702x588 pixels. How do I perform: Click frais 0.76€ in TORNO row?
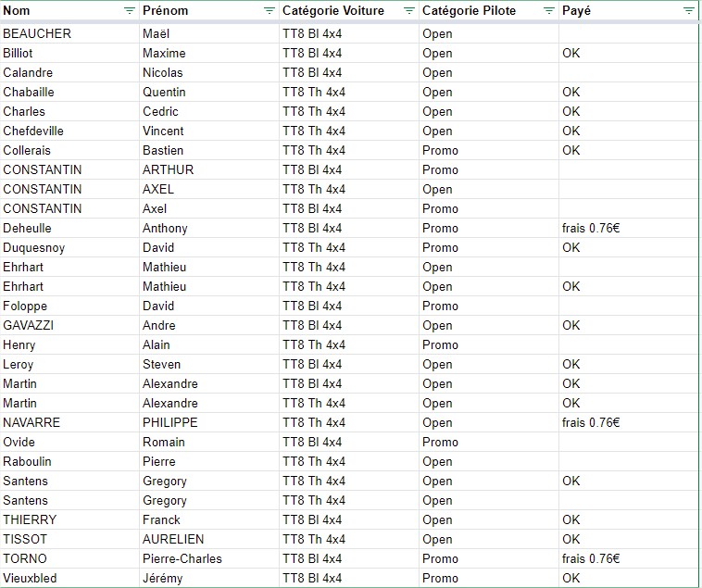pos(629,559)
